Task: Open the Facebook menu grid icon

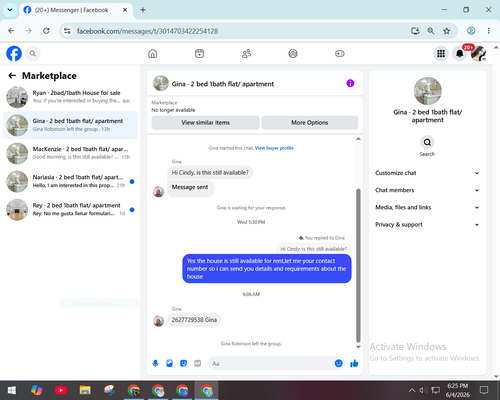Action: click(441, 53)
